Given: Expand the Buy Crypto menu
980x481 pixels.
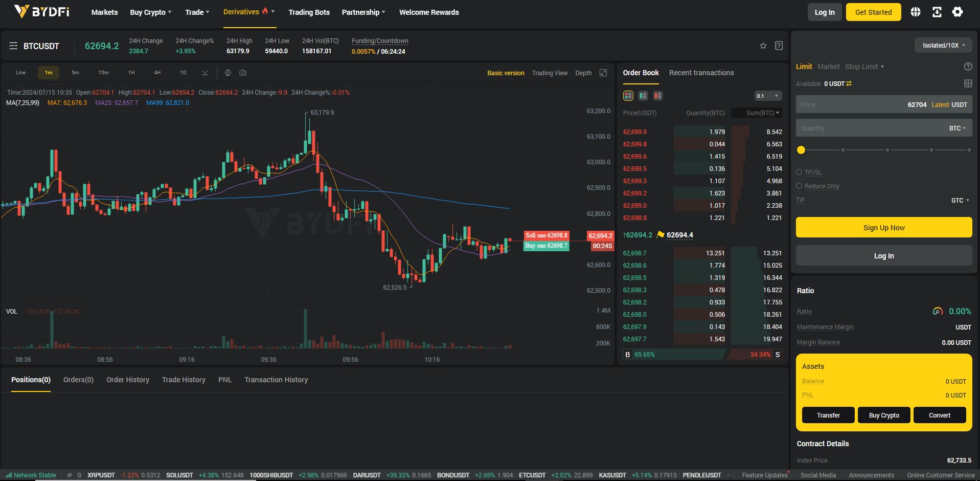Looking at the screenshot, I should (151, 12).
